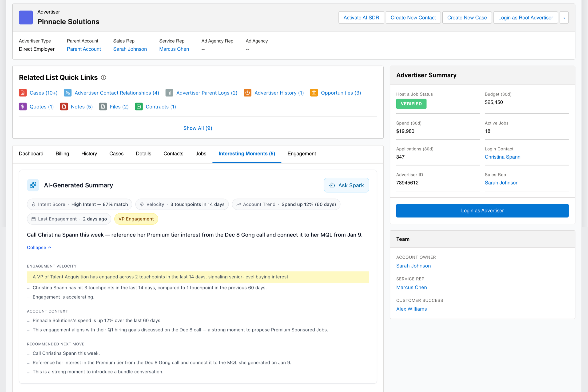Click Activate AI SDR button

[361, 18]
